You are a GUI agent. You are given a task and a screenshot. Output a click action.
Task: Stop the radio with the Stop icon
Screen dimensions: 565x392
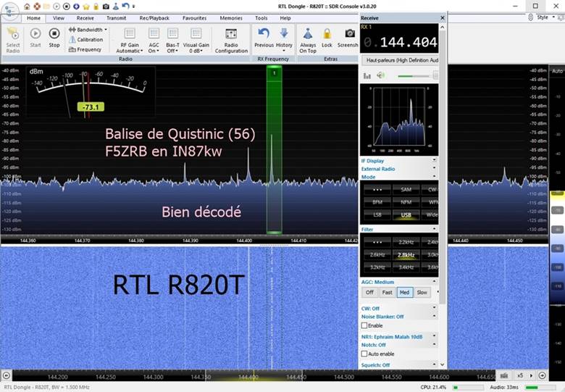[x=54, y=38]
